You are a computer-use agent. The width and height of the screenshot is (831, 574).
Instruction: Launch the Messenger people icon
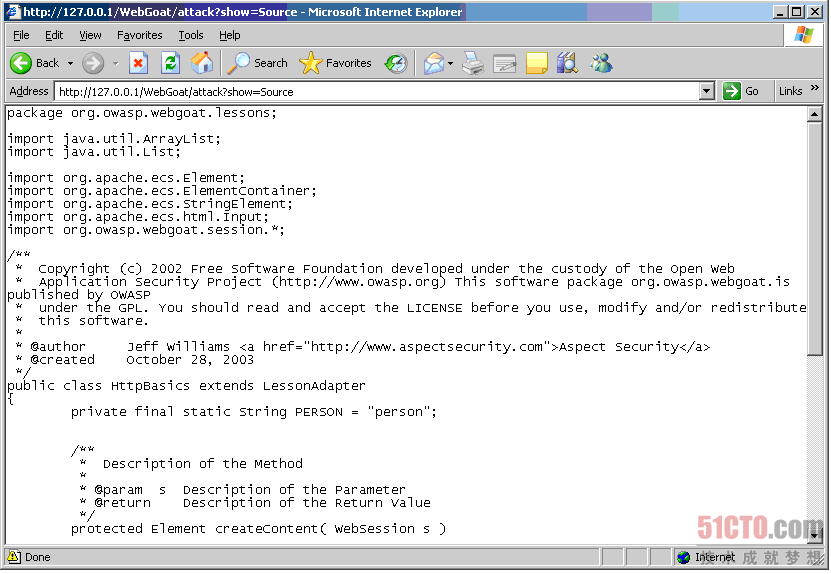(x=601, y=64)
